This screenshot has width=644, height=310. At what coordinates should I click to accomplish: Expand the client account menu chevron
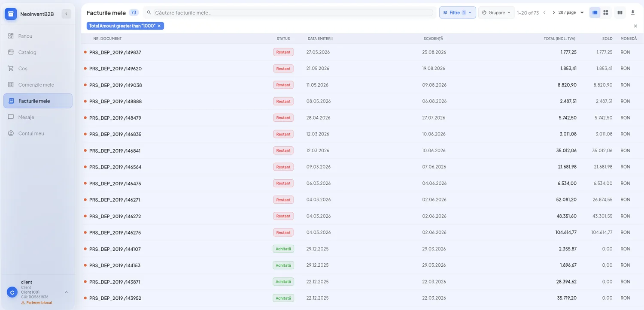[66, 292]
